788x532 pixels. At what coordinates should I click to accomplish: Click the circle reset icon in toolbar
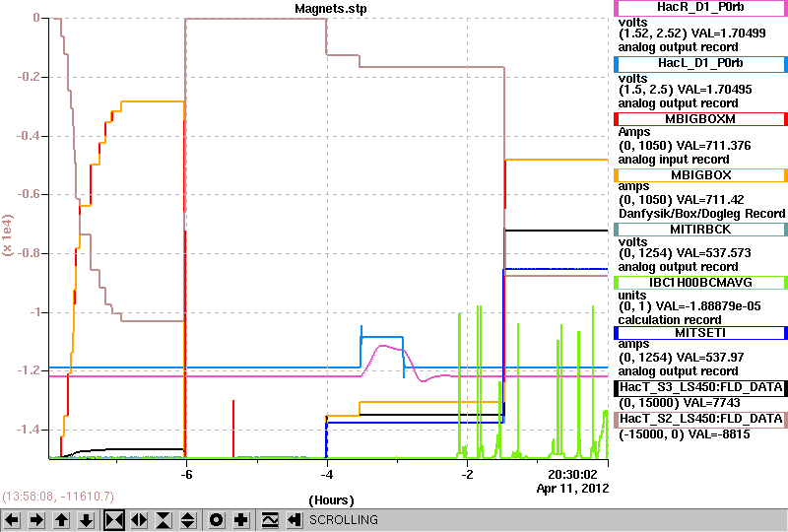217,520
